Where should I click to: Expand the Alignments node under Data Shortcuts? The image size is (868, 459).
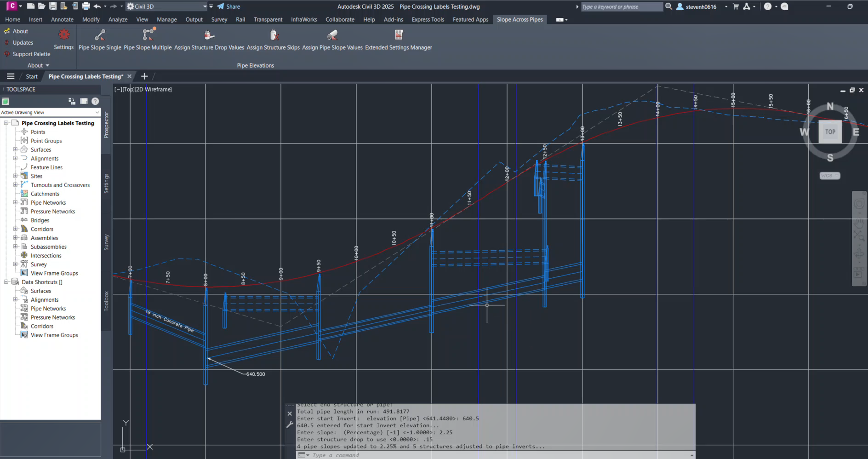(15, 299)
